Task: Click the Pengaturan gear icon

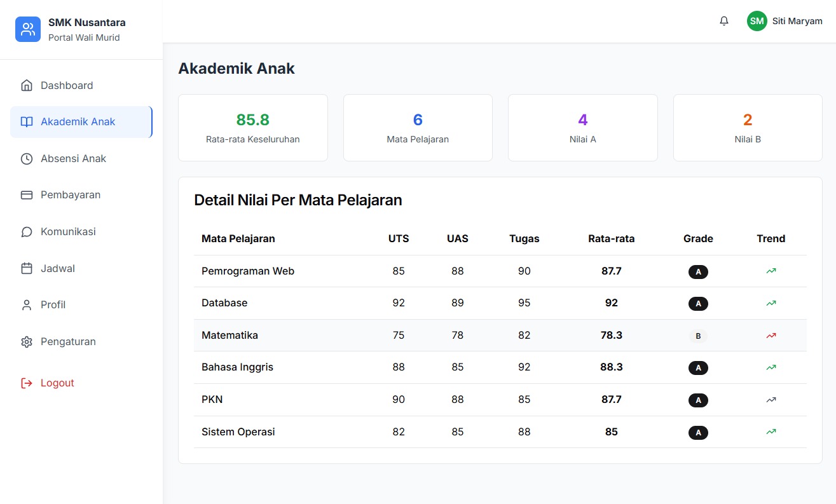Action: click(x=27, y=342)
